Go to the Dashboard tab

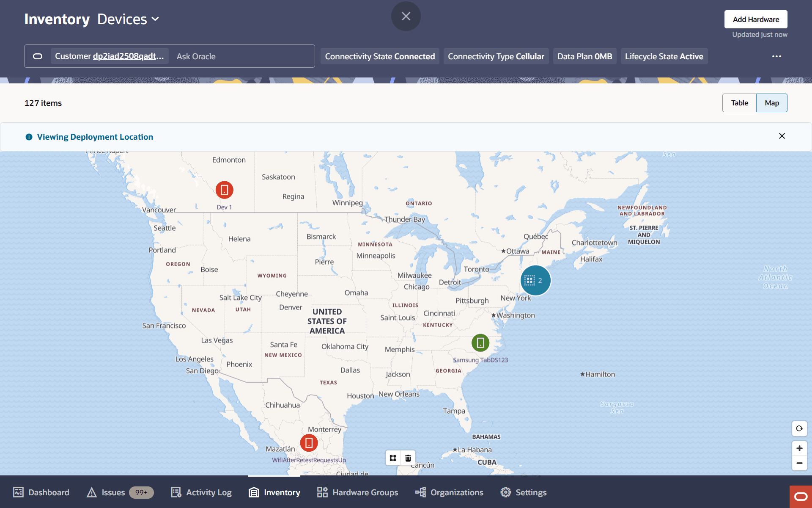coord(41,492)
